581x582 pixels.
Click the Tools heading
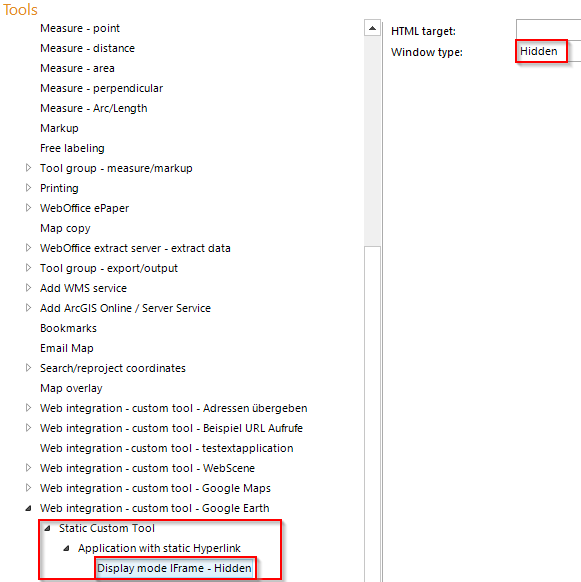pyautogui.click(x=20, y=9)
